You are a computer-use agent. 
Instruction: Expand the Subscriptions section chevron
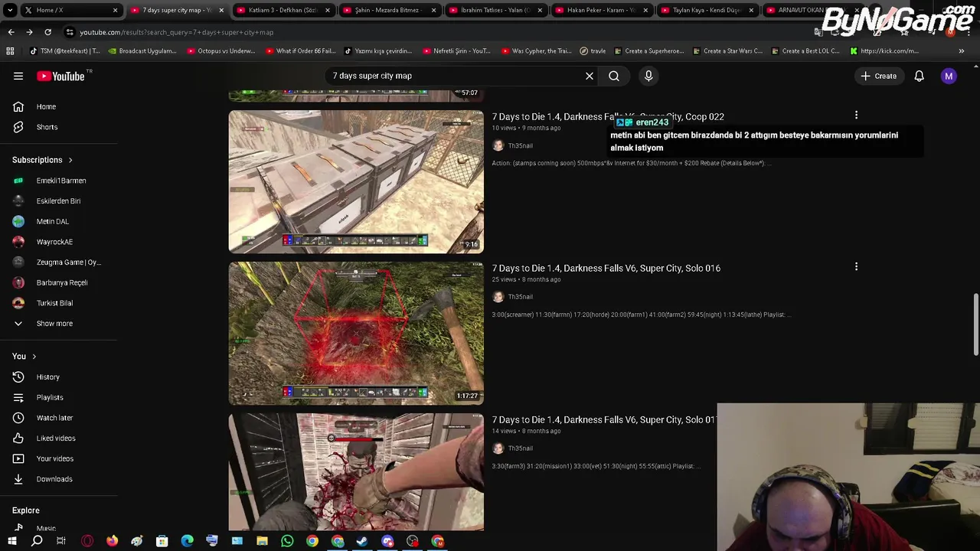coord(70,160)
